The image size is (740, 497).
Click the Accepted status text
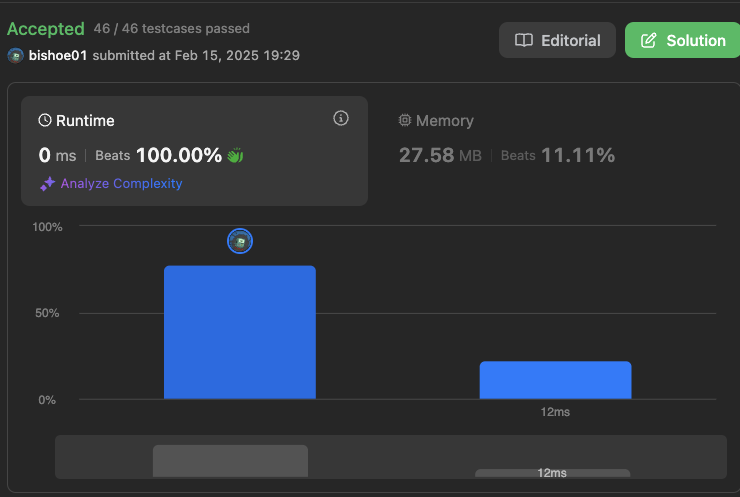46,29
